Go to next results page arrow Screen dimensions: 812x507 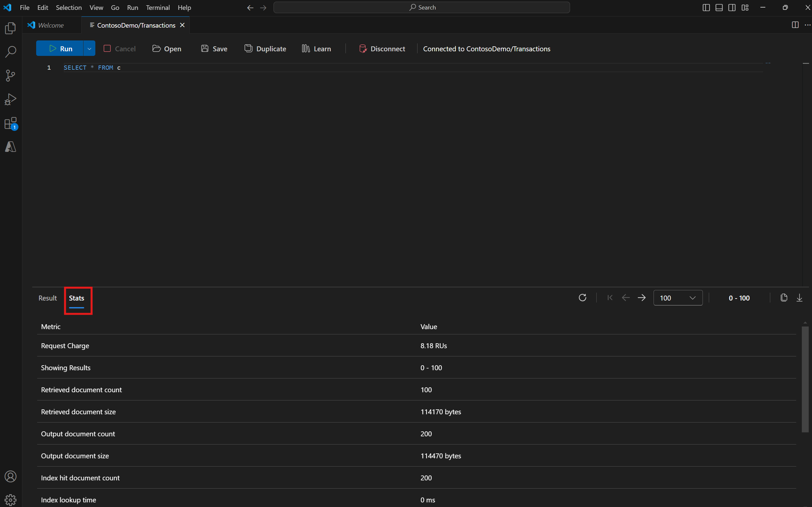coord(641,298)
